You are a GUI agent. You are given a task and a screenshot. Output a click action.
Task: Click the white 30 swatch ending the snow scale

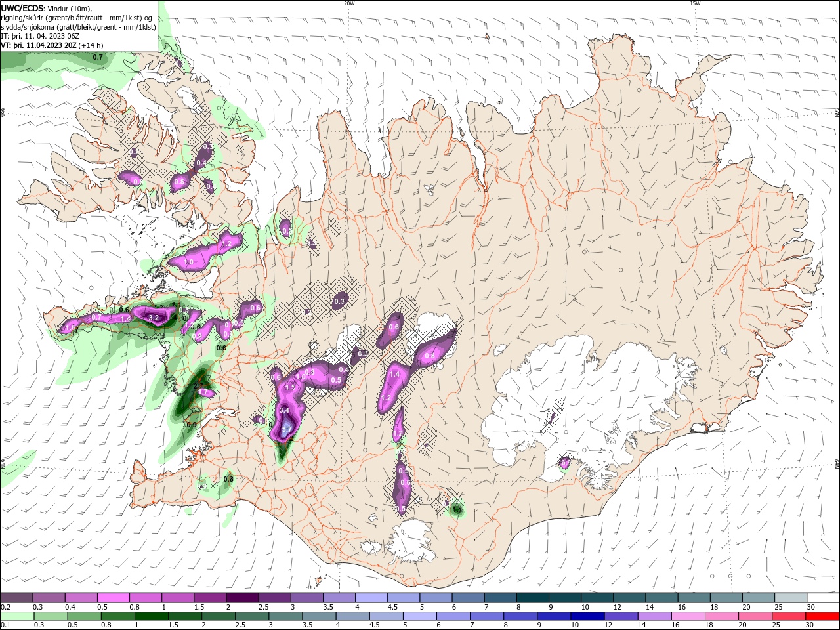[x=822, y=598]
